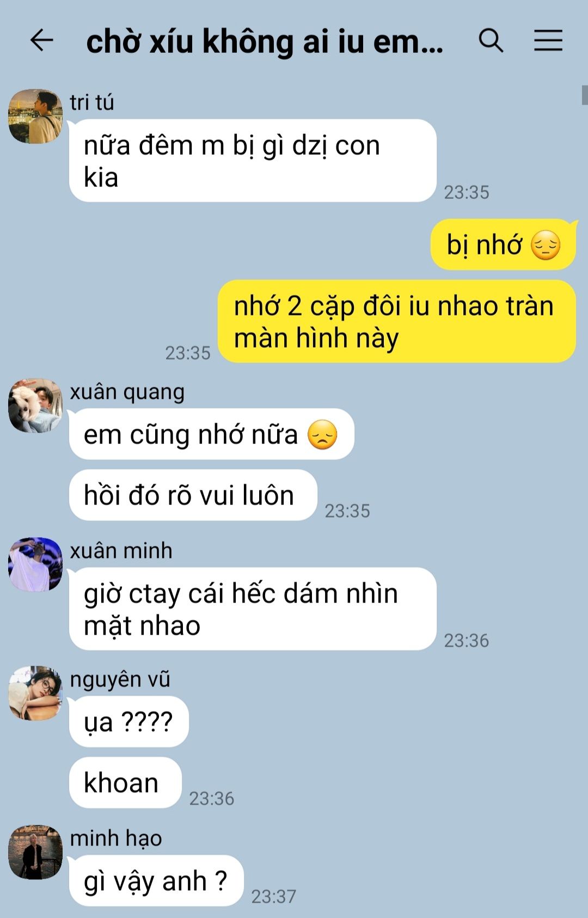
Task: Tap tri tú's profile avatar
Action: click(35, 117)
